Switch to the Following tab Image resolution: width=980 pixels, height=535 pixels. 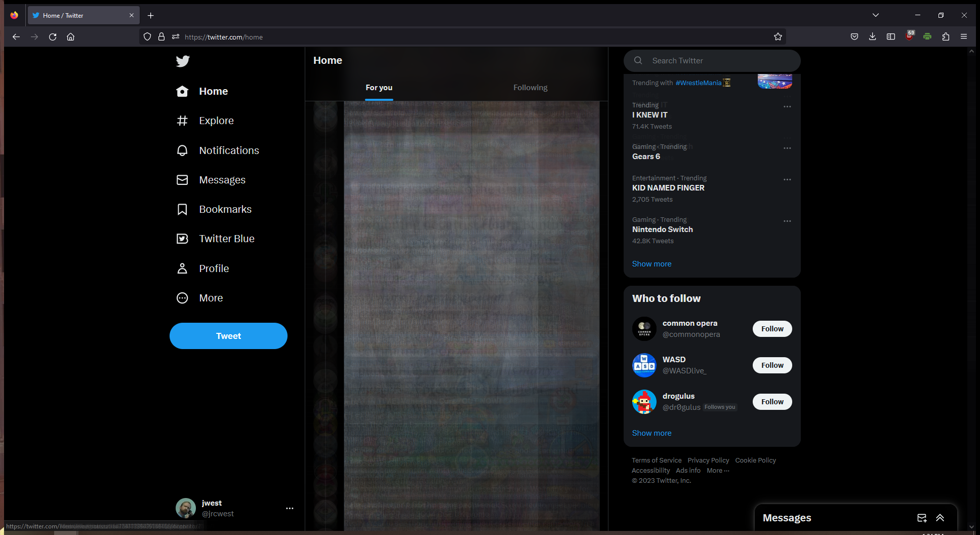pos(530,88)
